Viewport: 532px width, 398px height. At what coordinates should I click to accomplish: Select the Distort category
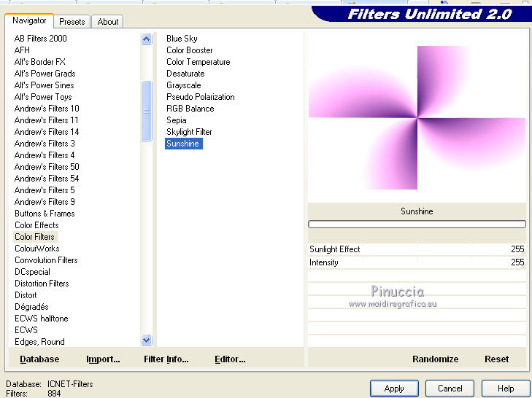click(x=26, y=295)
